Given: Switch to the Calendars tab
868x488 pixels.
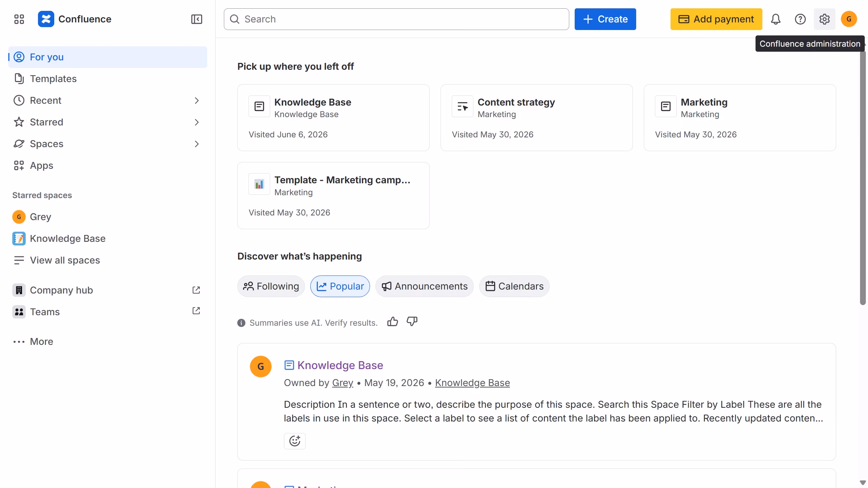Looking at the screenshot, I should [x=514, y=286].
